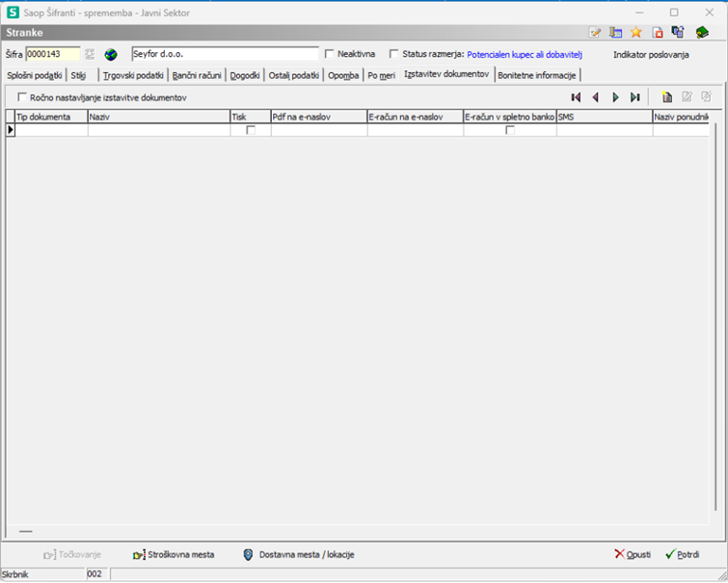Open the Trgovski podatki tab

[133, 75]
